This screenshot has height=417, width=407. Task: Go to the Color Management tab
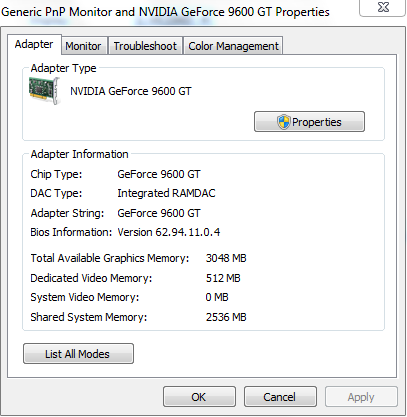point(233,46)
